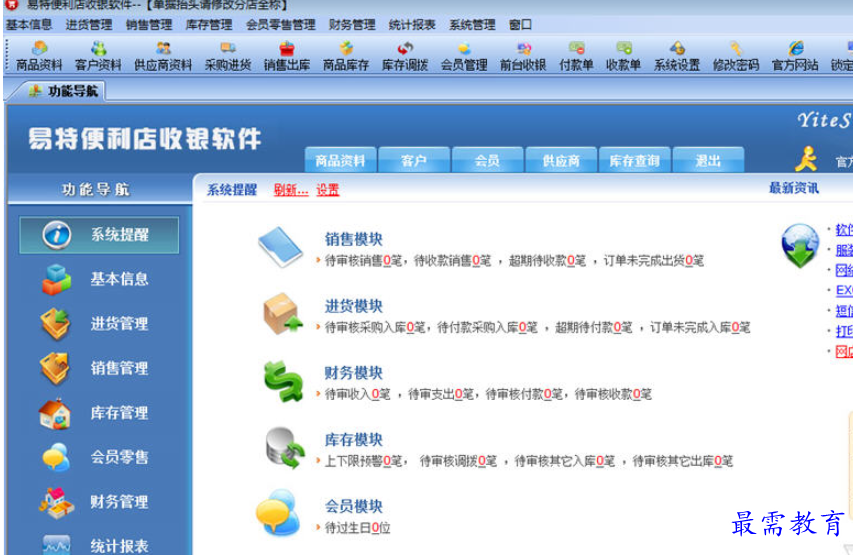Launch 前台收银 from the toolbar
Viewport: 853px width, 555px height.
pos(523,56)
